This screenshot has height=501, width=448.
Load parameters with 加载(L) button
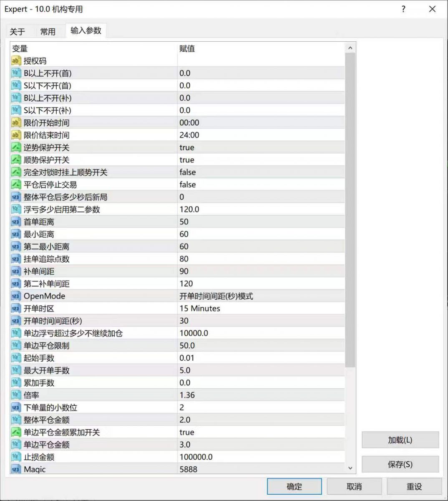tap(400, 440)
